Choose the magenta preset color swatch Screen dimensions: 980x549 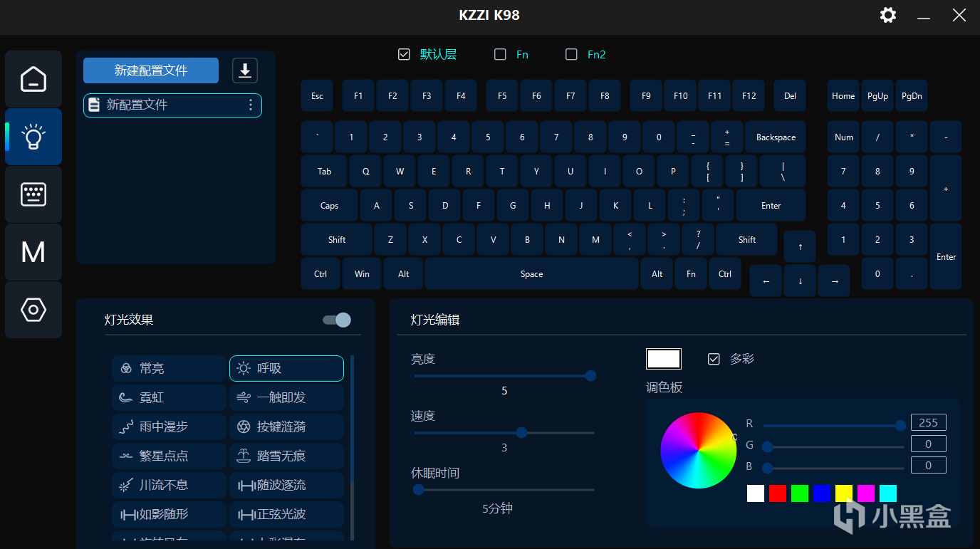click(866, 493)
